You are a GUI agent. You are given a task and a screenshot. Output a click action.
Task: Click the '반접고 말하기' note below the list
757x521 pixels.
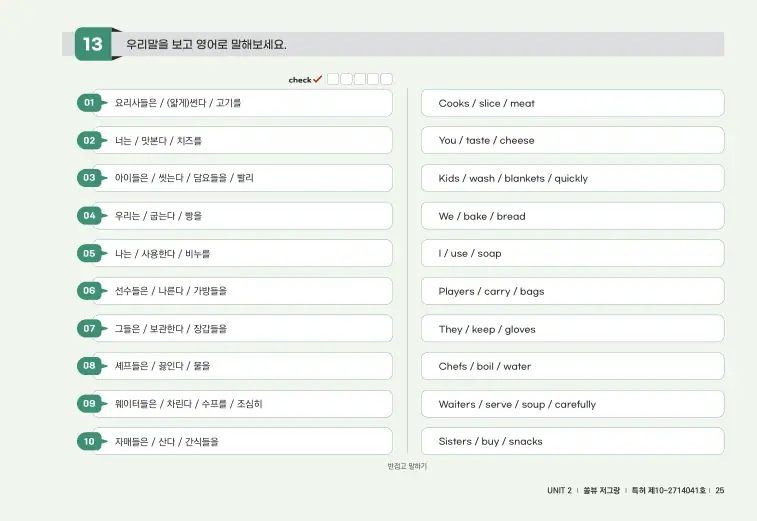[407, 466]
